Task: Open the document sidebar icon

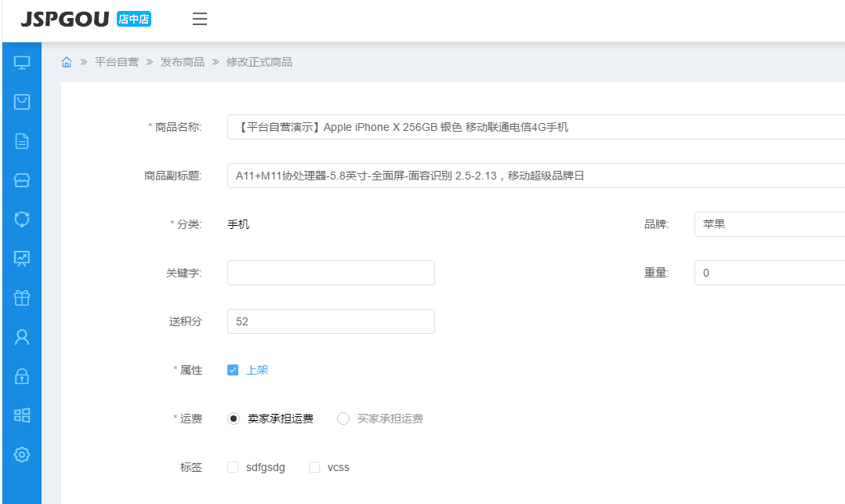Action: tap(22, 141)
